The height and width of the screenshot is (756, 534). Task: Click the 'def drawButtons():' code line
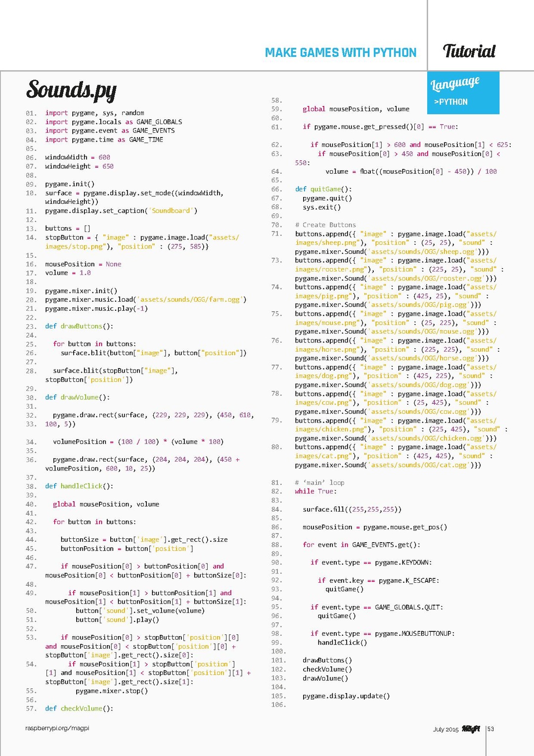point(79,326)
